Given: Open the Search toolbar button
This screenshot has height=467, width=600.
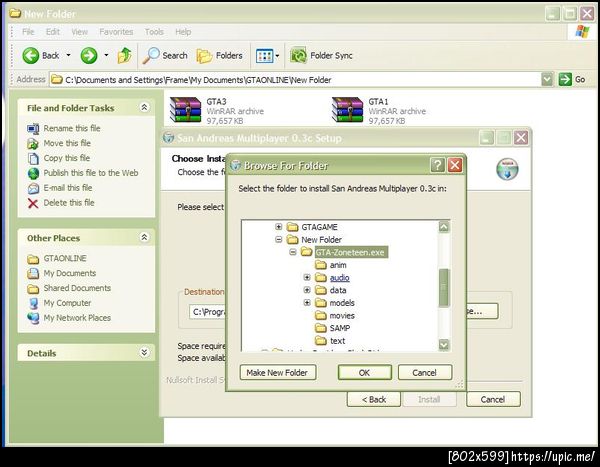Looking at the screenshot, I should pyautogui.click(x=165, y=56).
